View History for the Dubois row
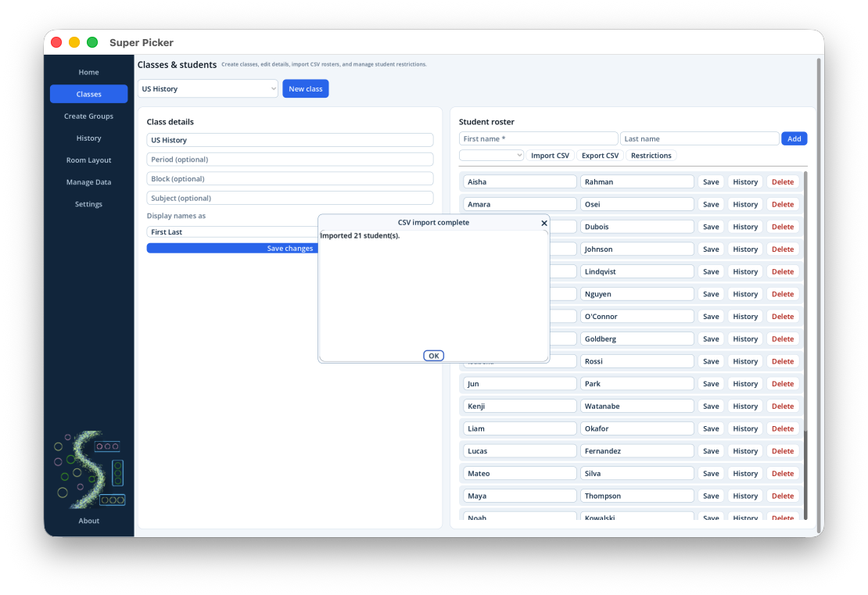Image resolution: width=868 pixels, height=595 pixels. pos(745,227)
